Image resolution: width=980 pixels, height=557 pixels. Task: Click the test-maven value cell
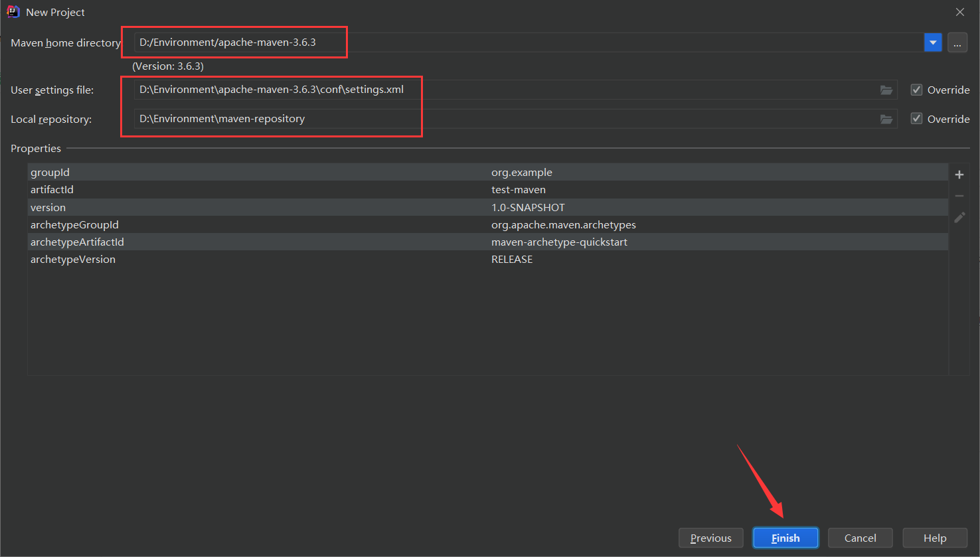(x=519, y=189)
